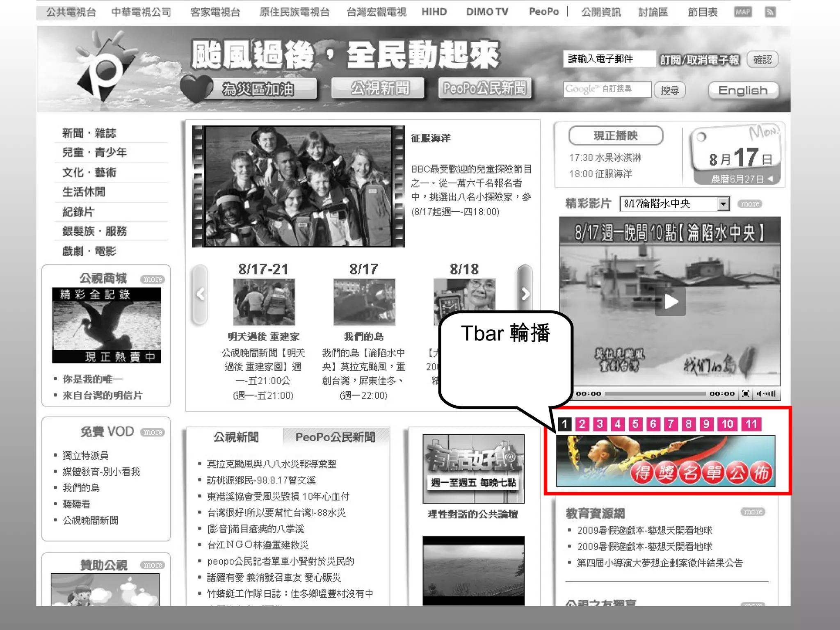Open 台灣宏觀電視 in top navigation

pyautogui.click(x=376, y=12)
